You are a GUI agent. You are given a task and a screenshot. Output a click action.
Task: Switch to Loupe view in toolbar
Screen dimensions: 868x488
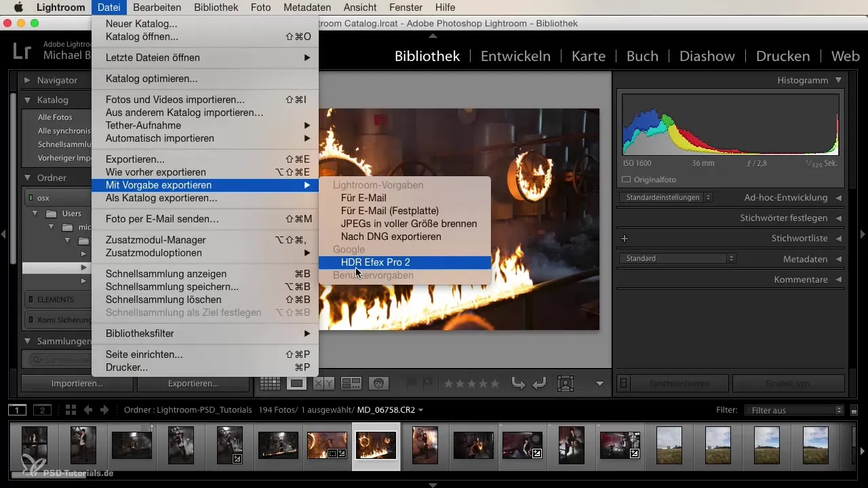click(x=296, y=384)
